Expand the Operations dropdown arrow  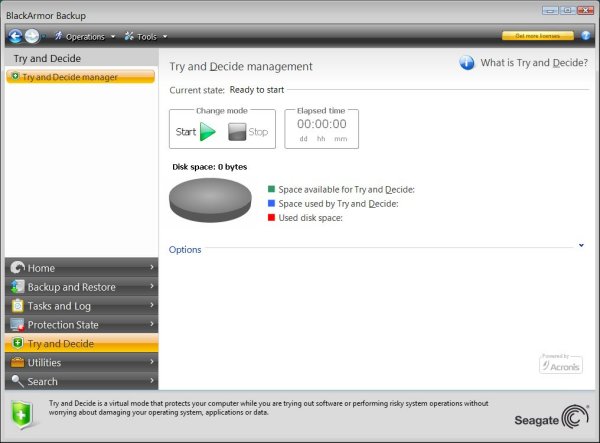coord(113,37)
